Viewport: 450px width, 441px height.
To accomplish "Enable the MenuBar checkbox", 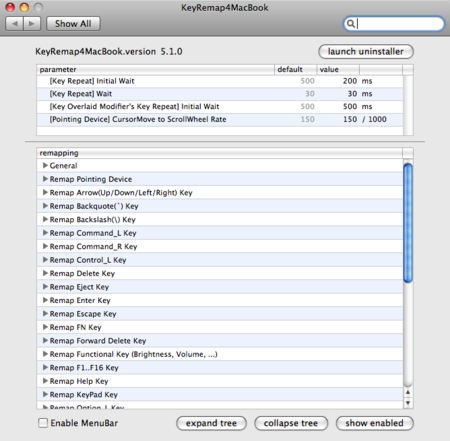I will (43, 423).
